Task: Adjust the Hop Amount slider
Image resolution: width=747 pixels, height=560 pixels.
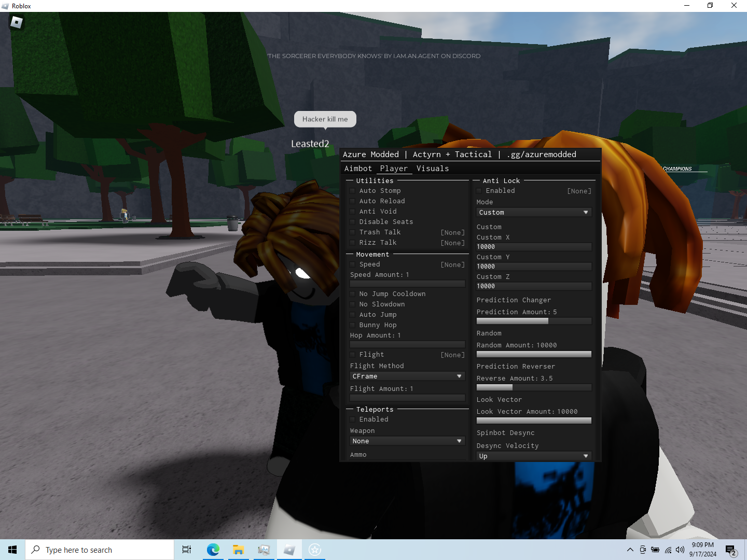Action: click(407, 344)
